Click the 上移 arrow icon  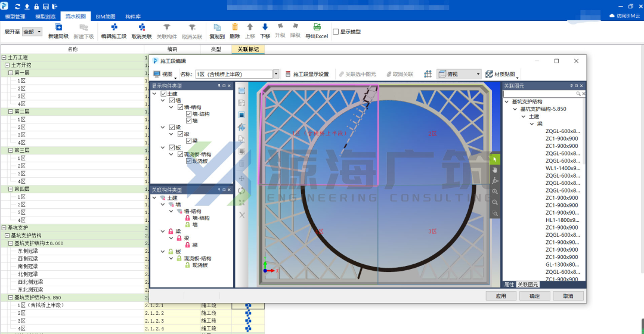[x=250, y=27]
